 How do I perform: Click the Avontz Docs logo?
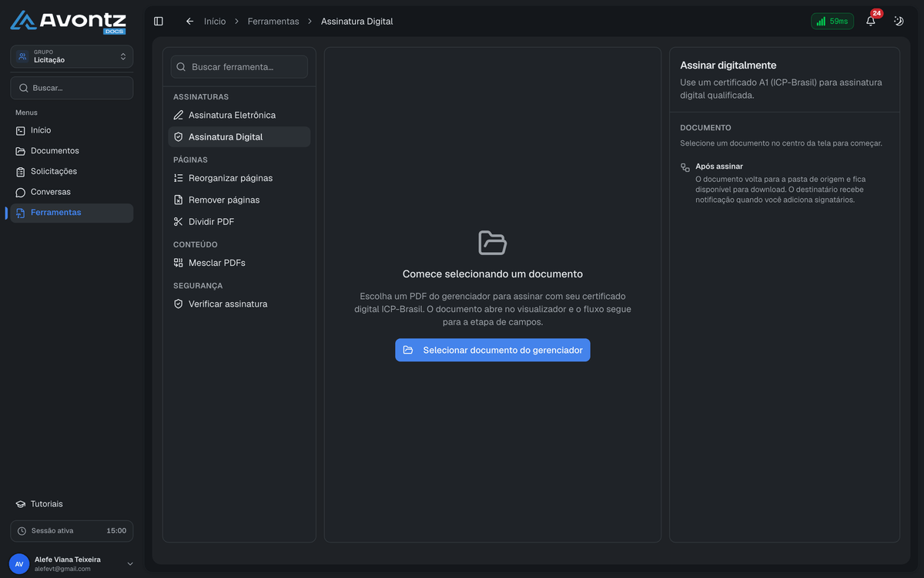(x=69, y=22)
